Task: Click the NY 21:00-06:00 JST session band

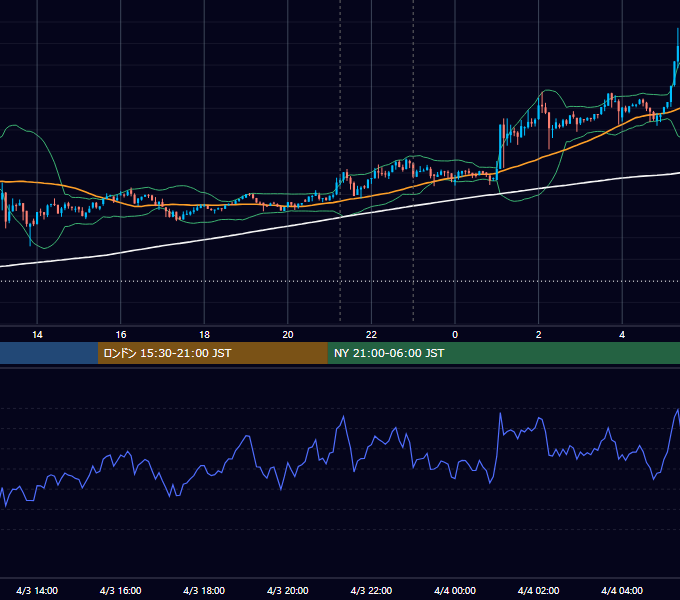Action: point(503,353)
